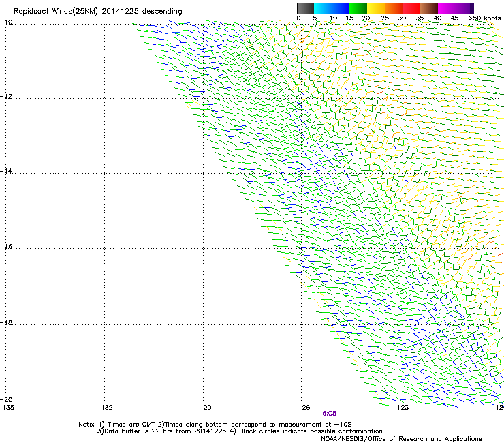Screen dimensions: 504x443
Task: Click the '>50 knots' legend label
Action: tap(484, 18)
